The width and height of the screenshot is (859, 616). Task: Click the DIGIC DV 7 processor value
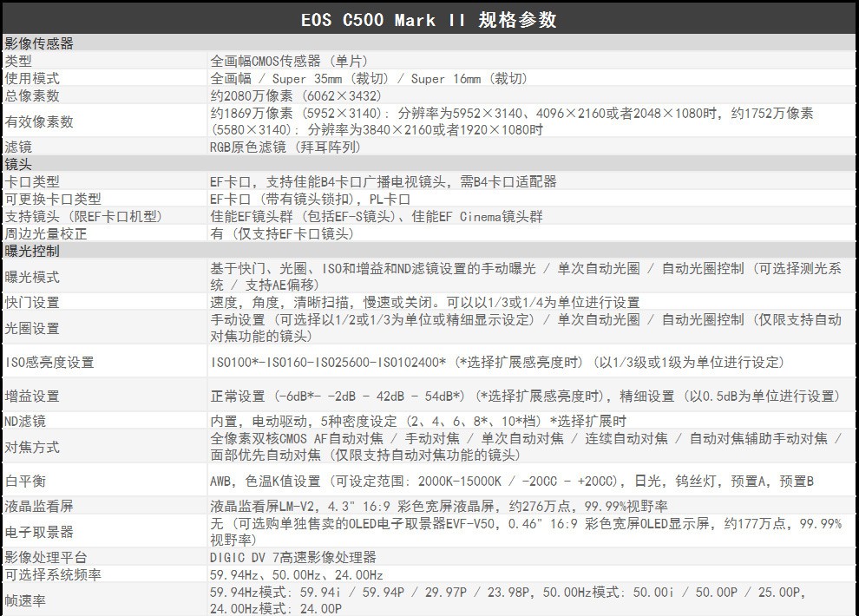[x=293, y=557]
